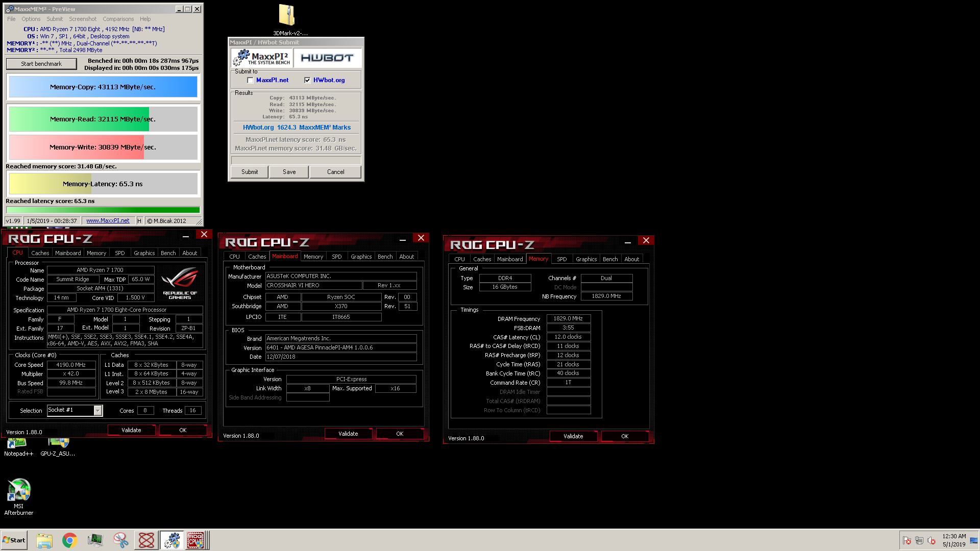This screenshot has height=551, width=980.
Task: Click the MaxxPI² system bench logo
Action: coord(262,58)
